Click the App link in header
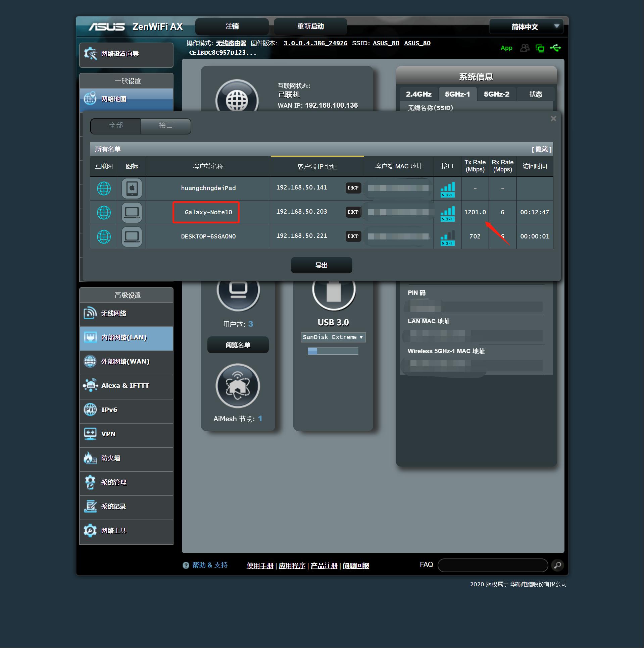 coord(506,48)
